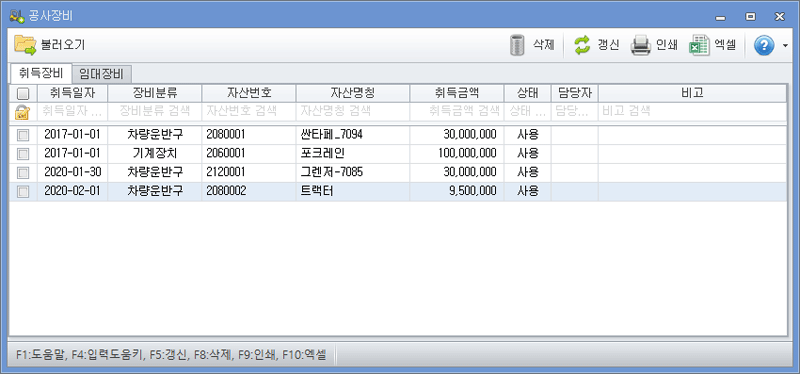
Task: Check the box for 싼타페_7094 row
Action: pyautogui.click(x=23, y=135)
